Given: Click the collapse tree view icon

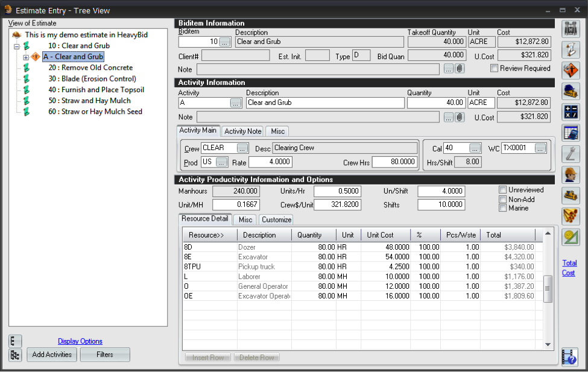Looking at the screenshot, I should 15,341.
